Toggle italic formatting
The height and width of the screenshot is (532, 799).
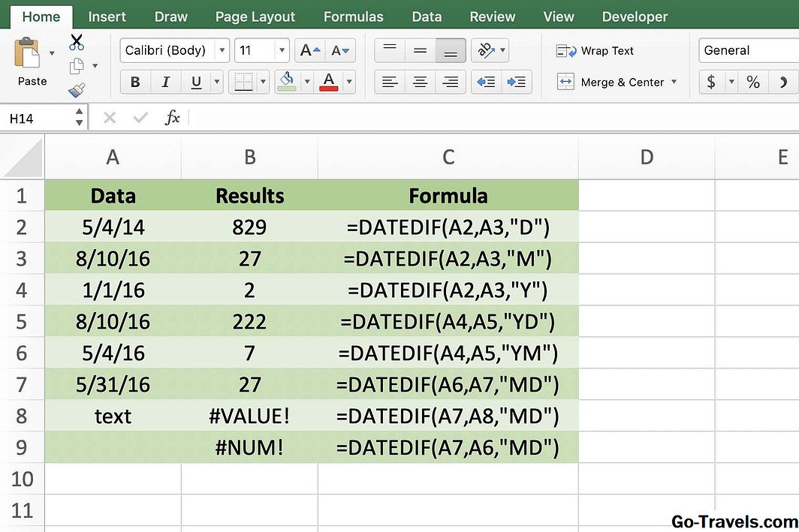coord(165,82)
